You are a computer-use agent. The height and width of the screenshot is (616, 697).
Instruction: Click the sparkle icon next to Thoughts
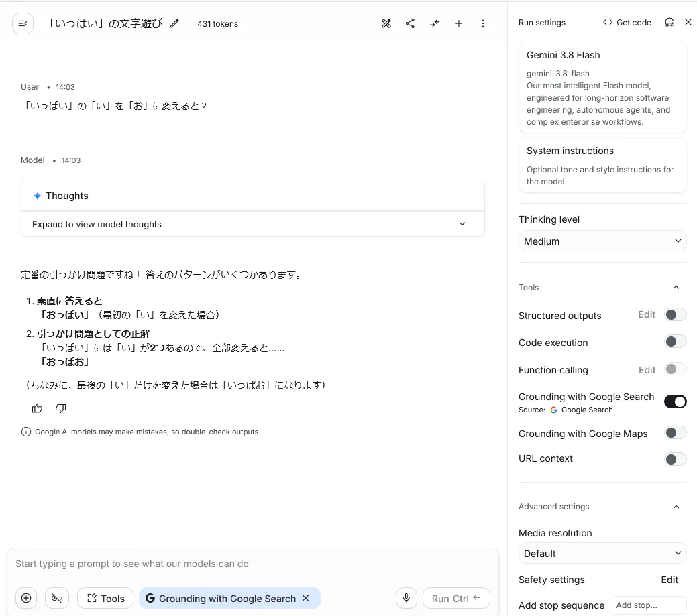tap(38, 196)
